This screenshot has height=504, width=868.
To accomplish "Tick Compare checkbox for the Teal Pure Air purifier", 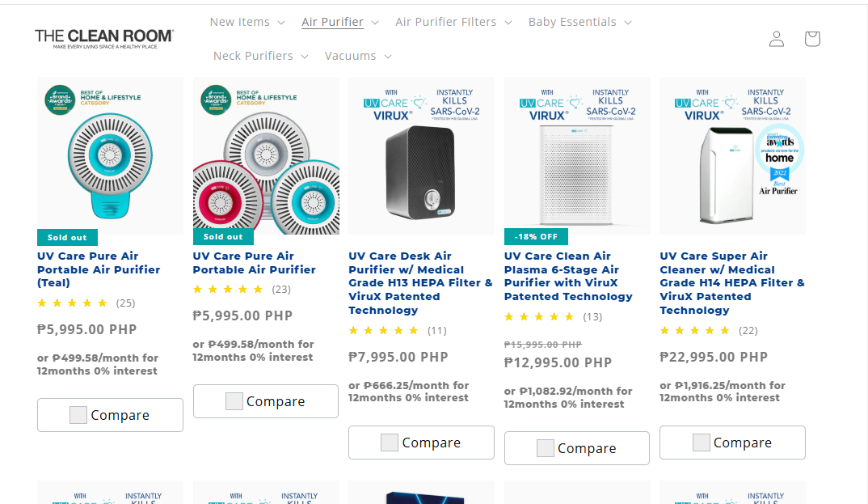I will pos(78,415).
